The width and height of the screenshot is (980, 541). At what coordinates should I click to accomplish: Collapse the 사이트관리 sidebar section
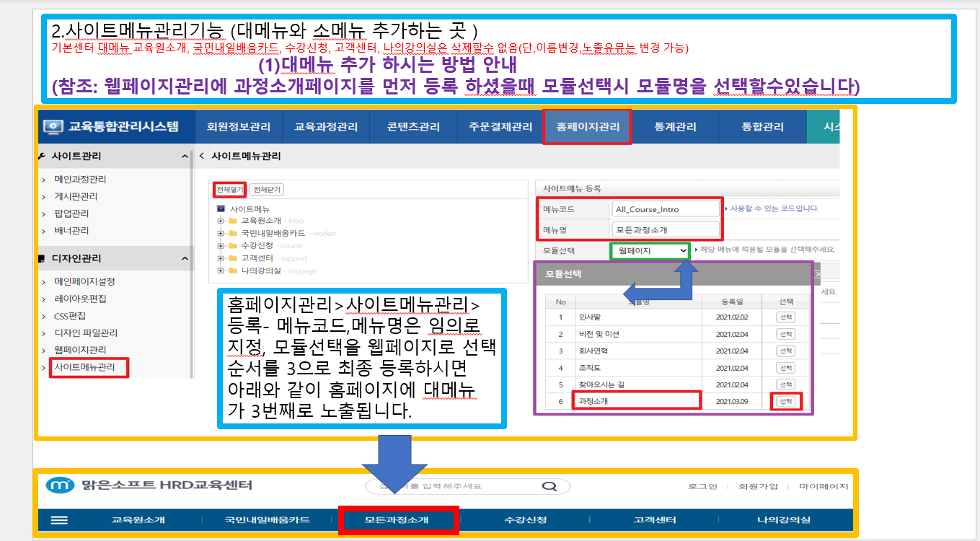click(x=185, y=157)
